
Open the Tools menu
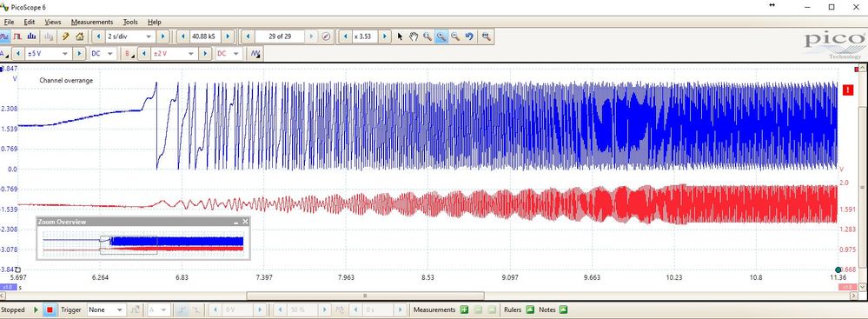pos(130,22)
